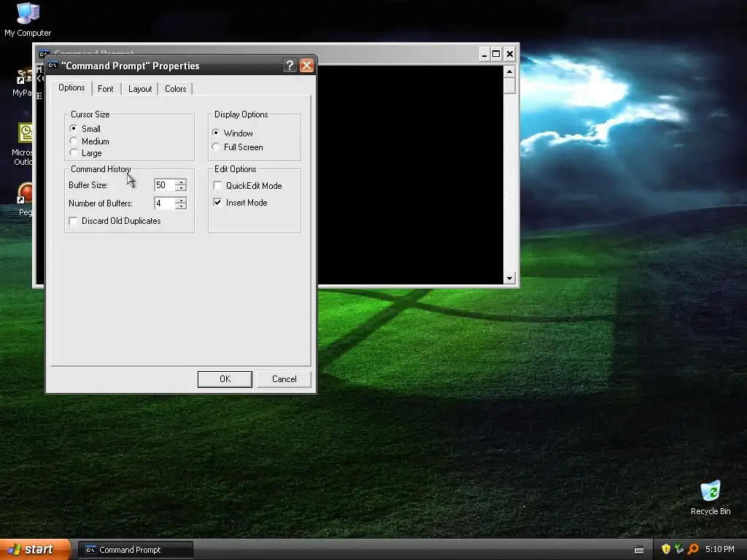The height and width of the screenshot is (560, 747).
Task: Click the yellow security shield tray icon
Action: click(x=666, y=549)
